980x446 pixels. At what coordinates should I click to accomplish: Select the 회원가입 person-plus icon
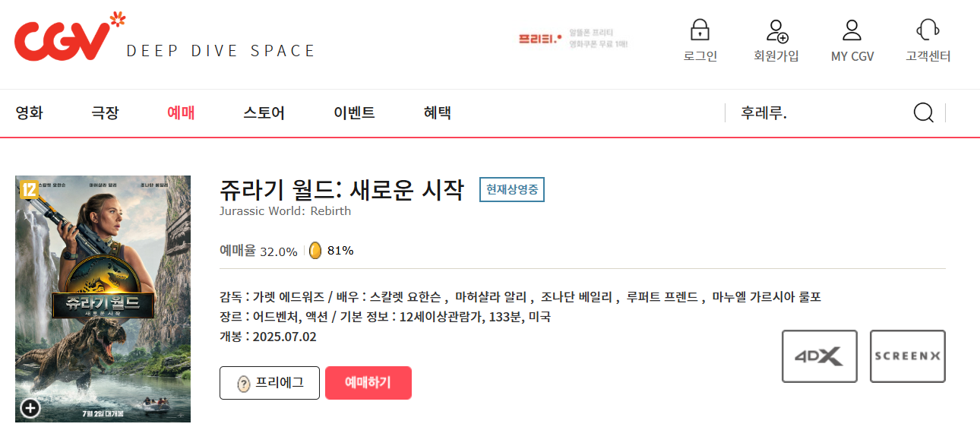coord(776,32)
